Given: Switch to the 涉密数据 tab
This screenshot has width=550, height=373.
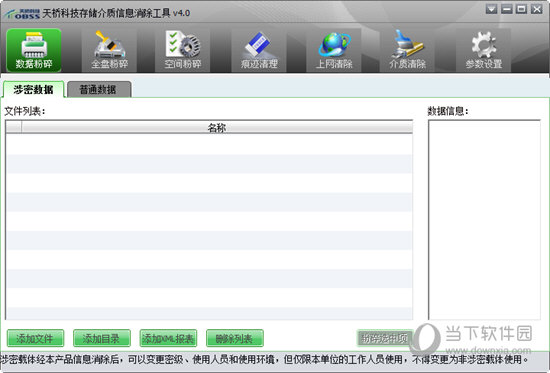Looking at the screenshot, I should (33, 89).
